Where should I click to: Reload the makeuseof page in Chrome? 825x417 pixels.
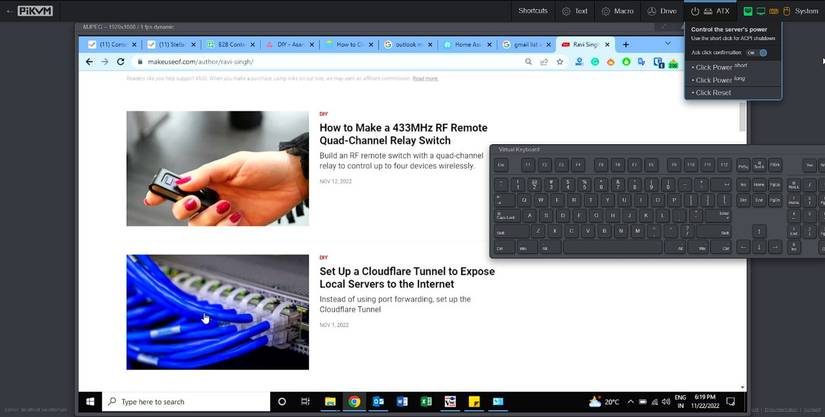[x=120, y=62]
